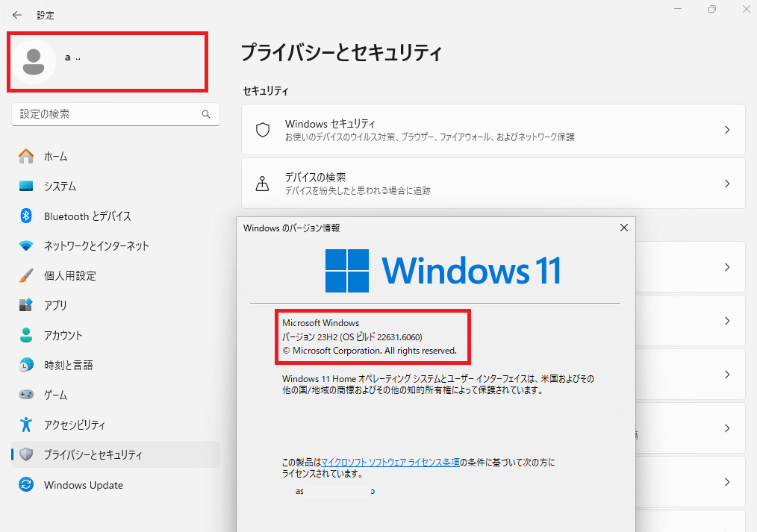The image size is (757, 532).
Task: Expand the デバイスの検索 row chevron
Action: tap(727, 184)
